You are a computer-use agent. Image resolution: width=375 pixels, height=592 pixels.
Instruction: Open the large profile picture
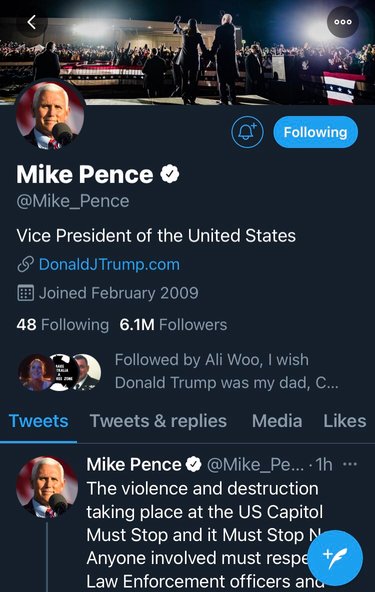(x=50, y=114)
